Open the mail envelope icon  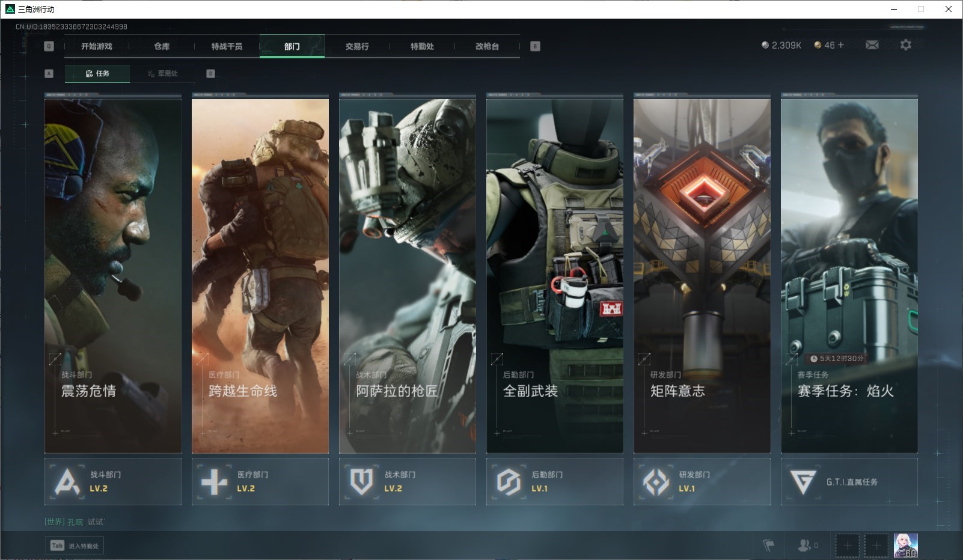[x=872, y=45]
